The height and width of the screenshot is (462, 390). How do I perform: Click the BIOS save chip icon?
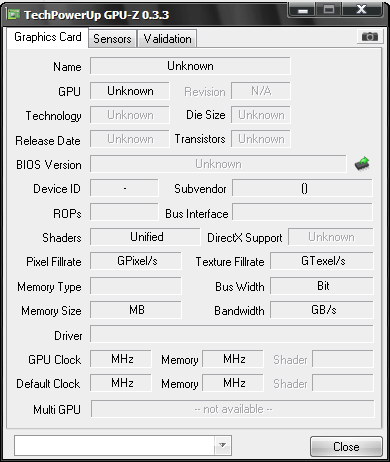coord(362,164)
